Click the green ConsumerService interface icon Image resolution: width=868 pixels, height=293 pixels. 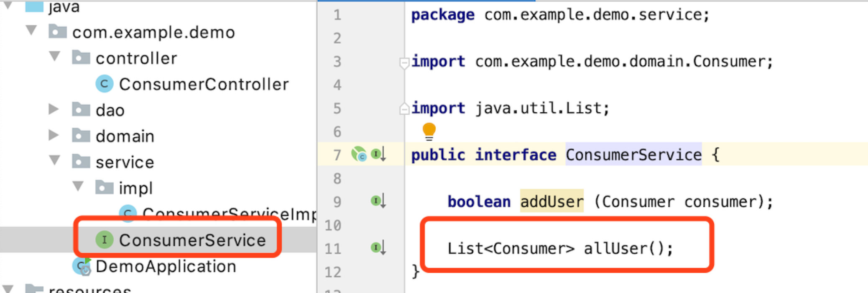click(105, 240)
